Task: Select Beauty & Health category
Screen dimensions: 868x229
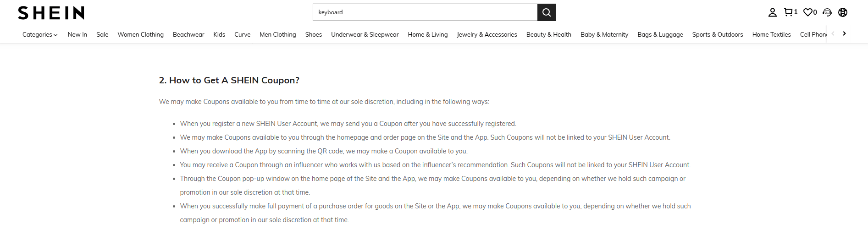Action: point(548,34)
